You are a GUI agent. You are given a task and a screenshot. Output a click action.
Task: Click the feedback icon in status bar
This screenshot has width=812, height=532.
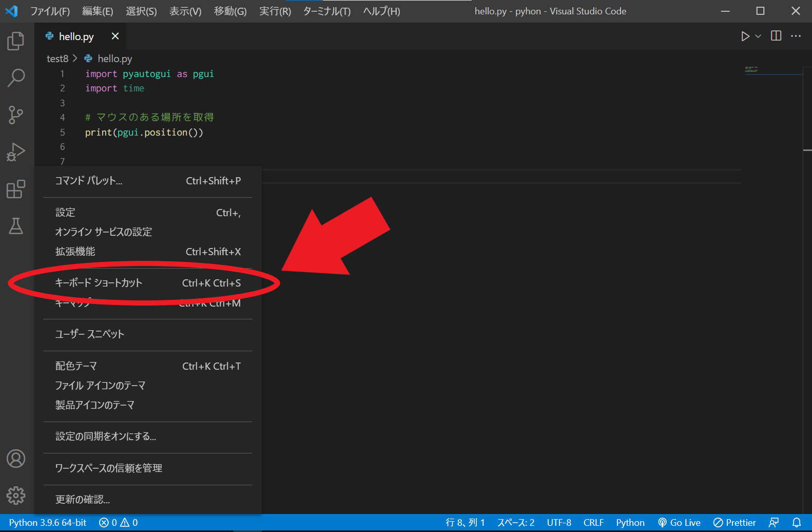[774, 523]
